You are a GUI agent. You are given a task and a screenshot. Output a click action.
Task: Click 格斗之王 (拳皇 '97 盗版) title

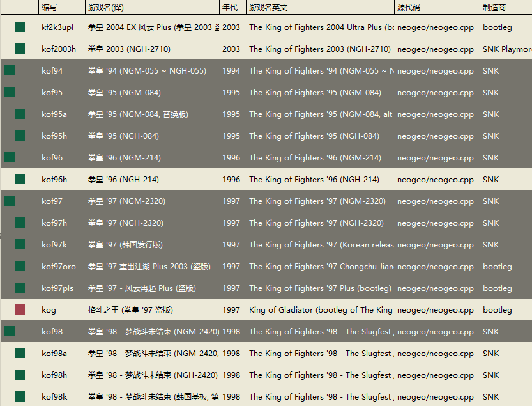131,310
